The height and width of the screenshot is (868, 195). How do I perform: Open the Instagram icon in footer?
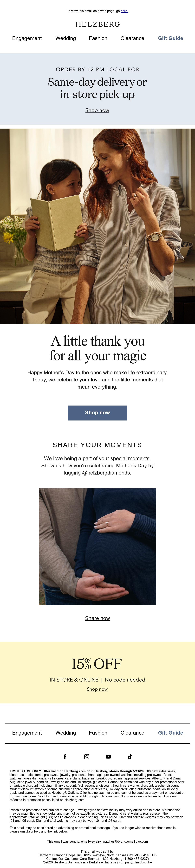pyautogui.click(x=87, y=757)
